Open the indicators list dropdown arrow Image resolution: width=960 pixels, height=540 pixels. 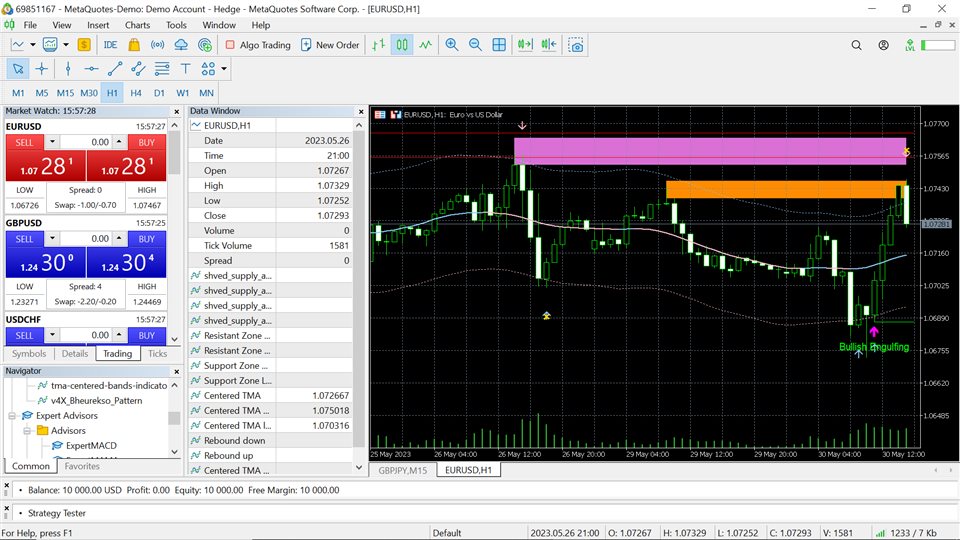click(66, 45)
